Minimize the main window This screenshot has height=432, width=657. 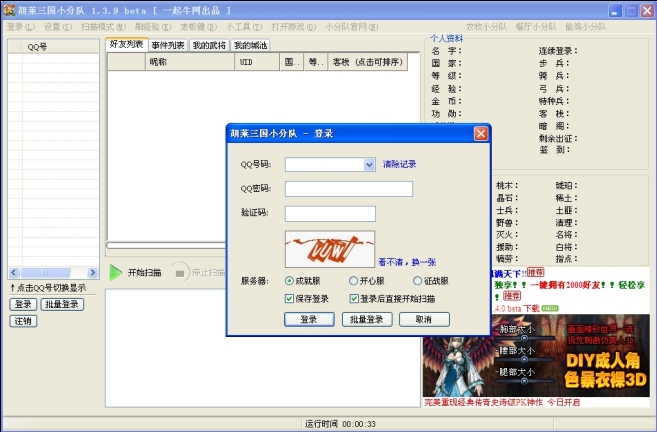pyautogui.click(x=615, y=11)
